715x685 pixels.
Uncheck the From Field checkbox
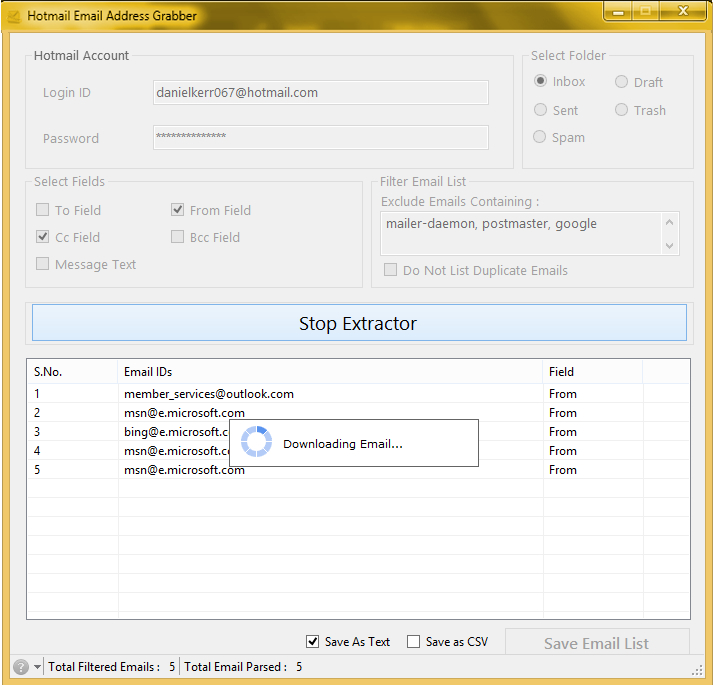pos(177,210)
